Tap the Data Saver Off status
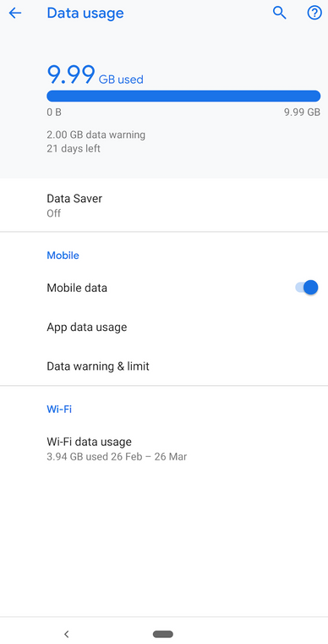 (x=54, y=213)
